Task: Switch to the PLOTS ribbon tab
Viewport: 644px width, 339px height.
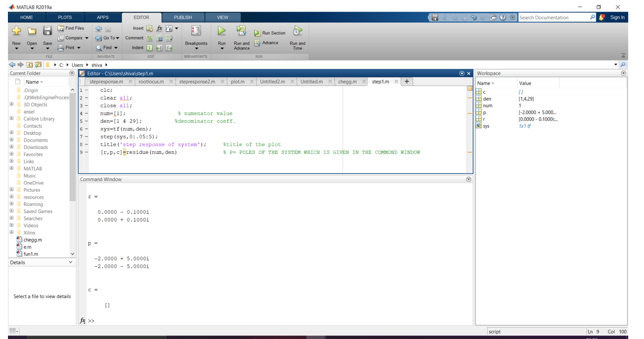Action: point(65,17)
